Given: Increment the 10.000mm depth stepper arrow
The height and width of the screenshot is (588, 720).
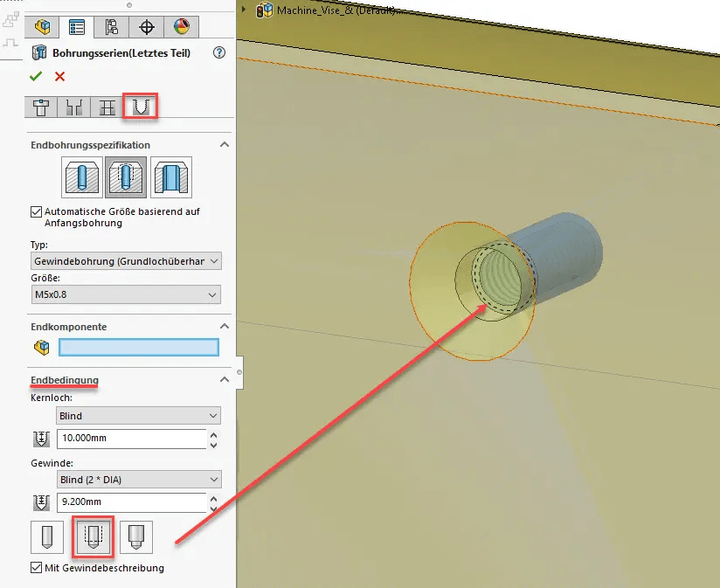Looking at the screenshot, I should [211, 434].
